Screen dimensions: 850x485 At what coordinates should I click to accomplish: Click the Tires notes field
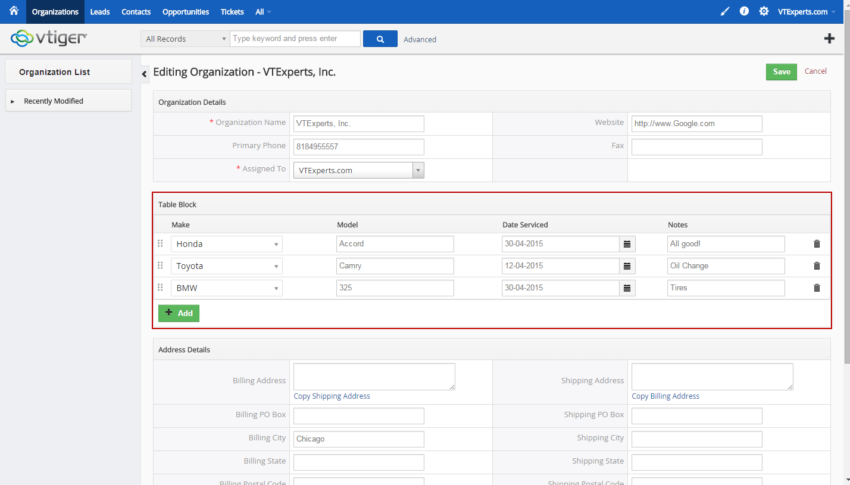pyautogui.click(x=726, y=288)
